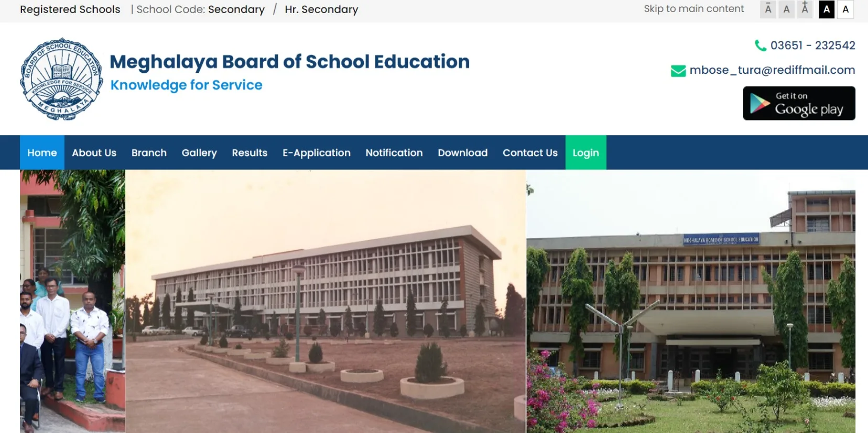Screen dimensions: 868x433
Task: Open the Home menu tab
Action: [x=42, y=152]
